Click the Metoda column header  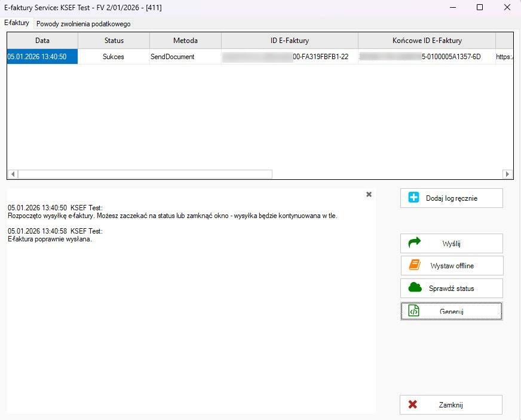tap(185, 41)
